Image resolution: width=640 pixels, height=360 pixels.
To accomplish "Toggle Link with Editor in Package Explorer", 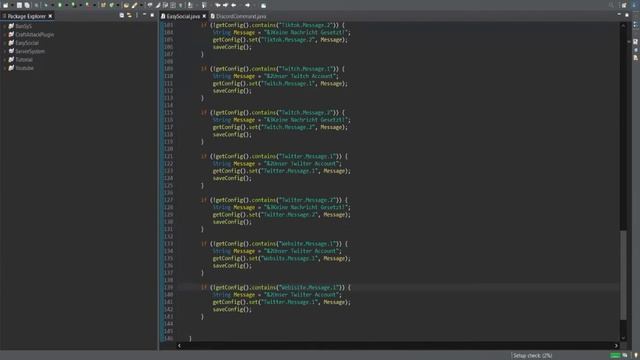I will click(x=129, y=16).
